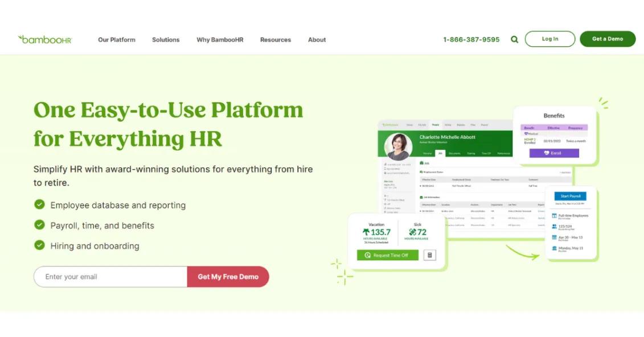Click the Get a Demo button
This screenshot has height=337, width=644.
(608, 39)
